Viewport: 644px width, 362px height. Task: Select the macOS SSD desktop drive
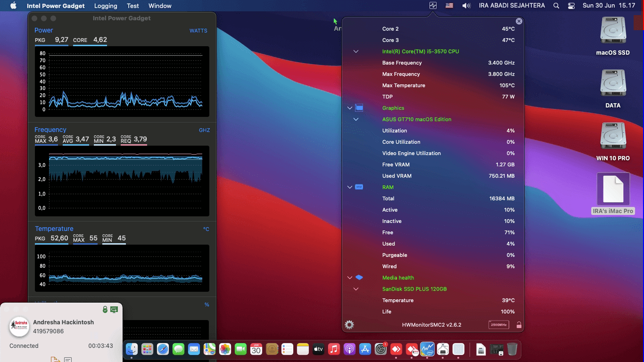(613, 36)
